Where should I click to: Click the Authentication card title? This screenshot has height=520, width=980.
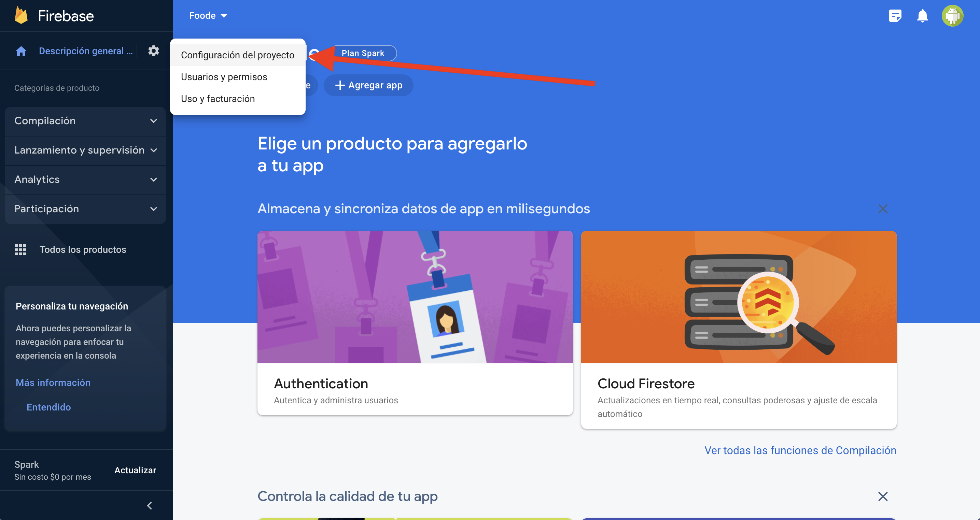click(x=321, y=384)
